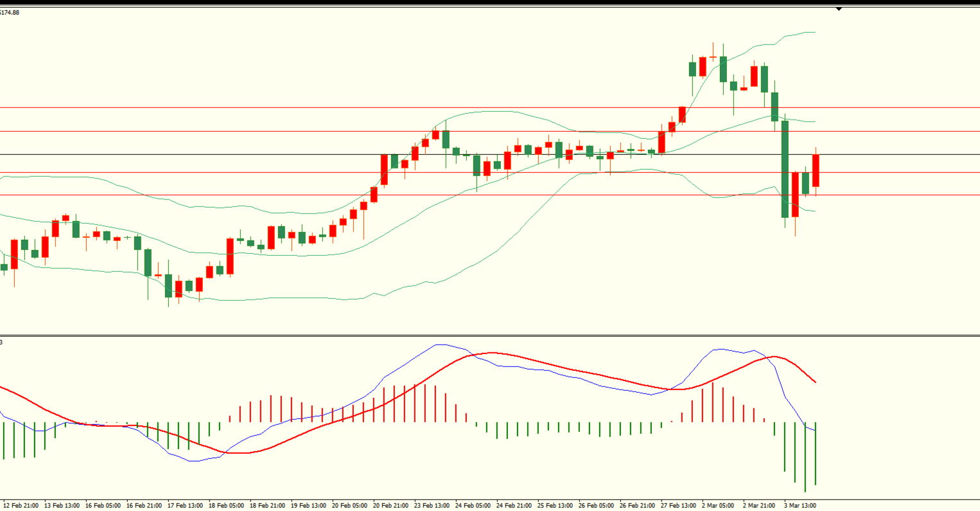The width and height of the screenshot is (980, 511).
Task: Click the '20 Feb 21:00' time label
Action: pyautogui.click(x=390, y=506)
